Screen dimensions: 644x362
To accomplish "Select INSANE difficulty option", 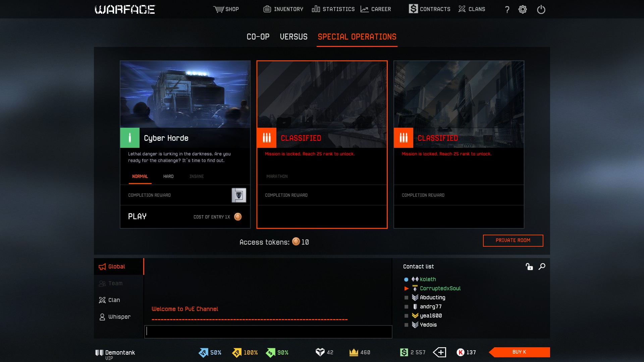I will click(x=197, y=176).
